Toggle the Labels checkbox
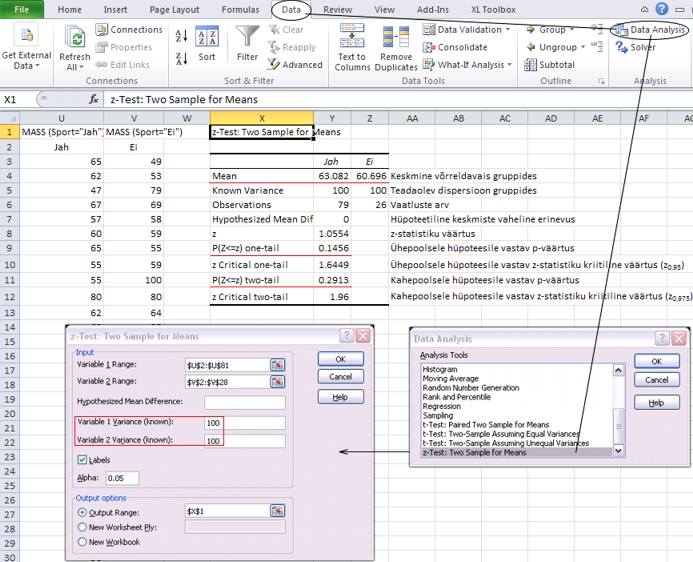This screenshot has width=693, height=562. [x=83, y=460]
